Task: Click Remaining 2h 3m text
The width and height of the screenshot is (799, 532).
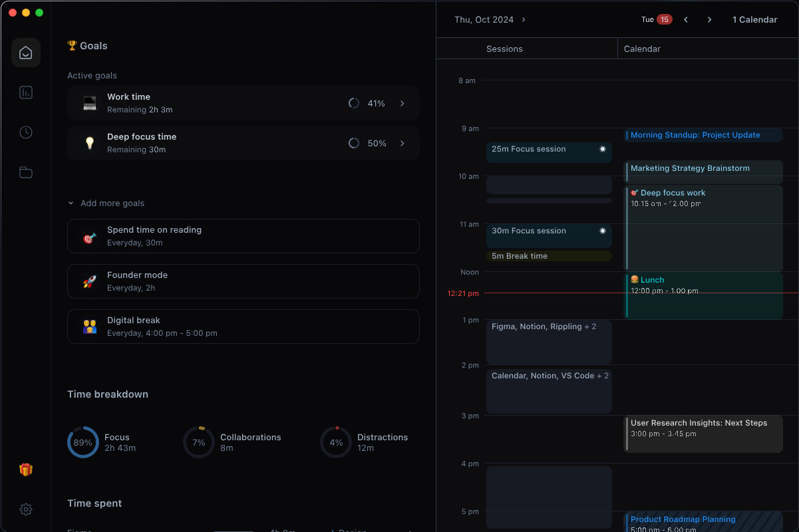Action: point(140,110)
